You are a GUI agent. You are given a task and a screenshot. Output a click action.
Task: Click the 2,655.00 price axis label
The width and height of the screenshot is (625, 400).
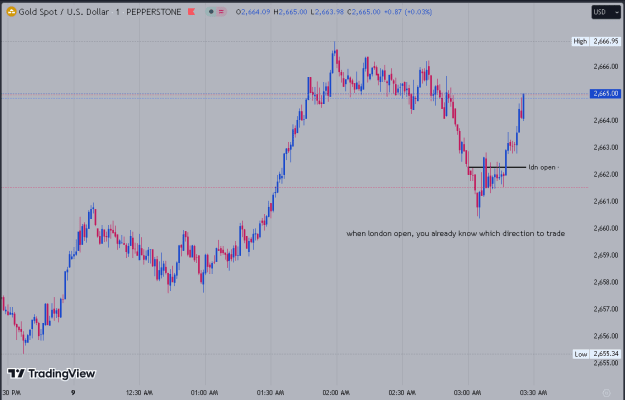pos(606,363)
